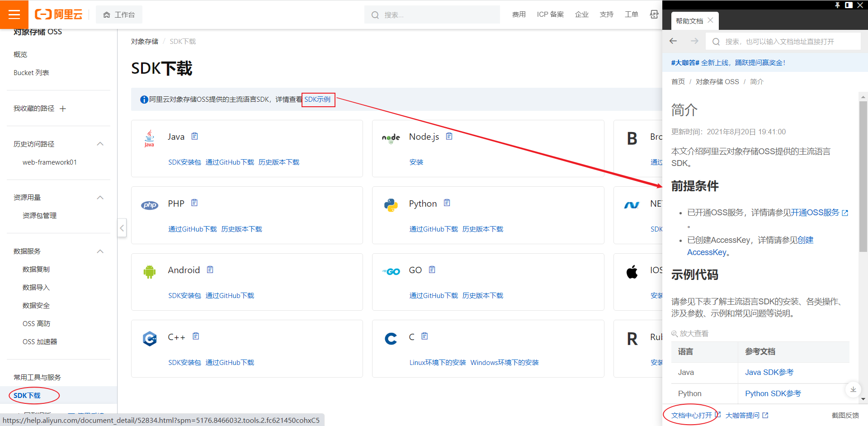This screenshot has height=426, width=868.
Task: Click the copy icon next to C++
Action: click(196, 336)
